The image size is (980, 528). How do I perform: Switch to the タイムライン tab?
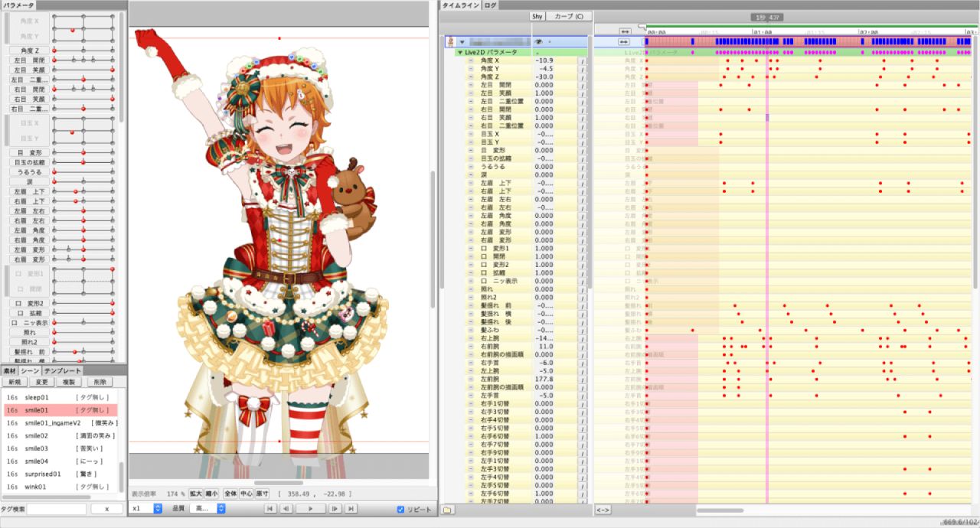coord(461,5)
